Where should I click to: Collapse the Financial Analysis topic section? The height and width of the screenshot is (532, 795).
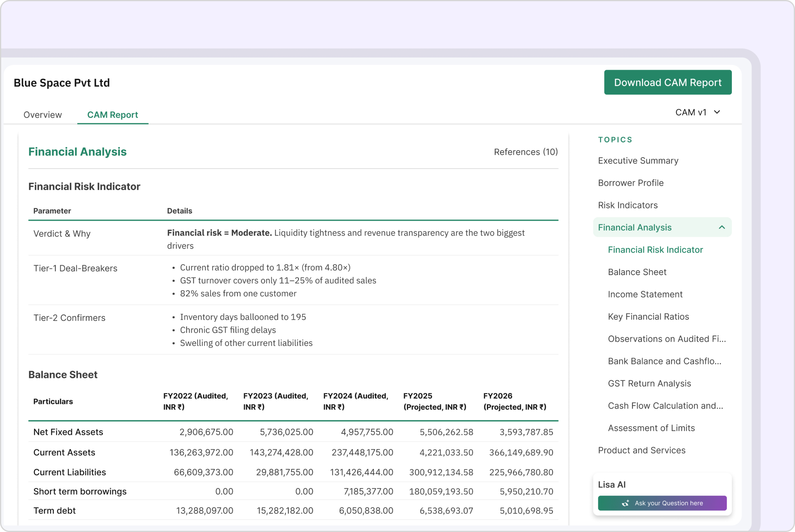tap(722, 227)
